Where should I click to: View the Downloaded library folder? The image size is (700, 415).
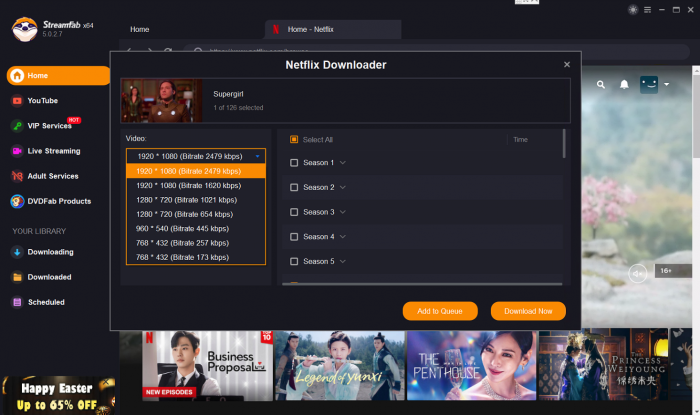pyautogui.click(x=49, y=277)
